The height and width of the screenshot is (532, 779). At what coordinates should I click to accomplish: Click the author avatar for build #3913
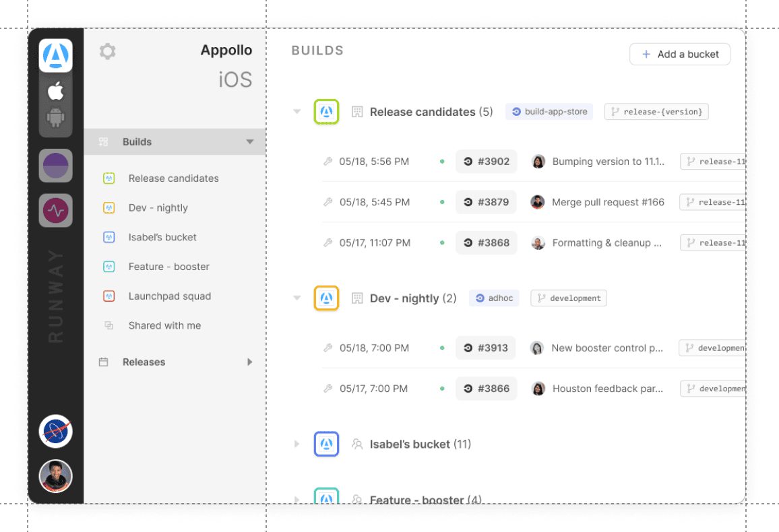537,348
